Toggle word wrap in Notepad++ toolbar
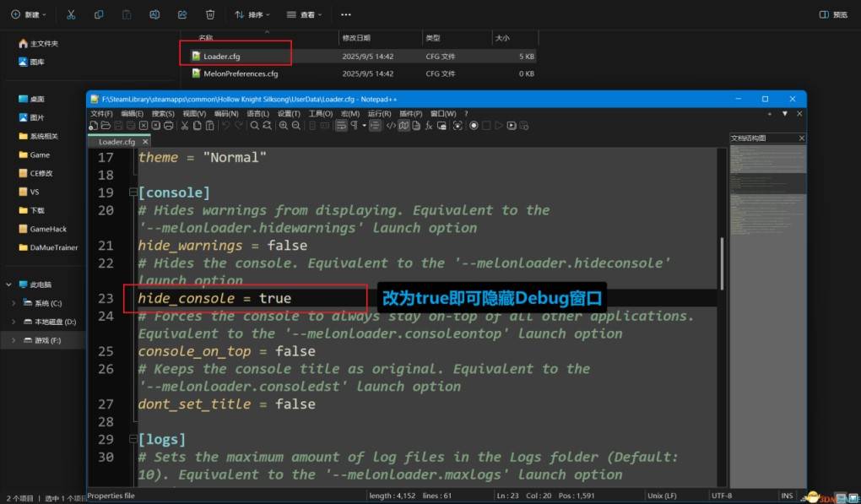Image resolution: width=861 pixels, height=504 pixels. [341, 126]
